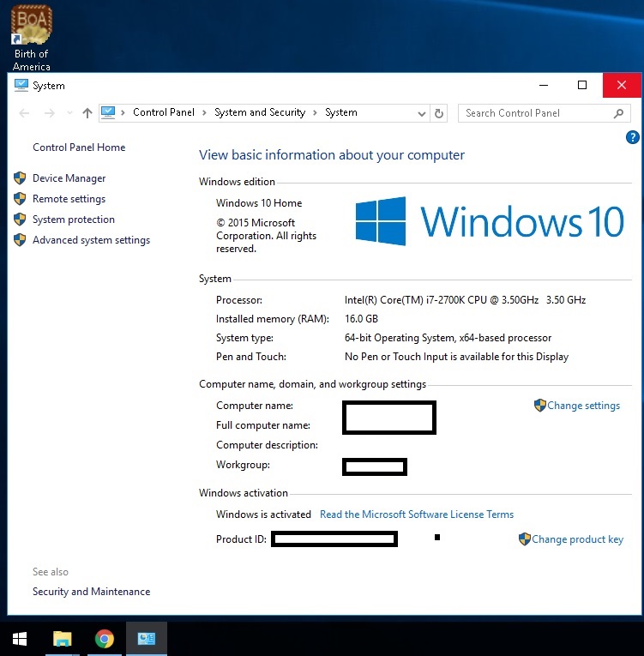Open the Windows Start menu
644x656 pixels.
20,639
